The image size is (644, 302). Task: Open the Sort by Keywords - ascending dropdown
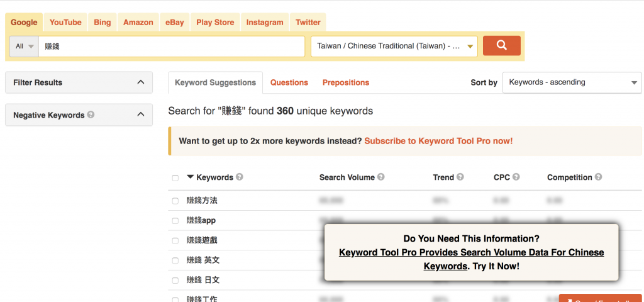pyautogui.click(x=572, y=82)
